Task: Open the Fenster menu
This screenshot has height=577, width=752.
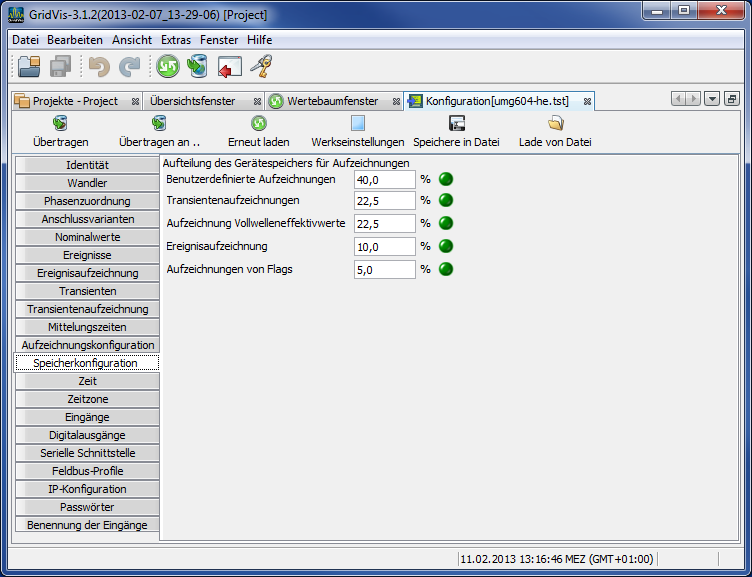Action: [219, 40]
